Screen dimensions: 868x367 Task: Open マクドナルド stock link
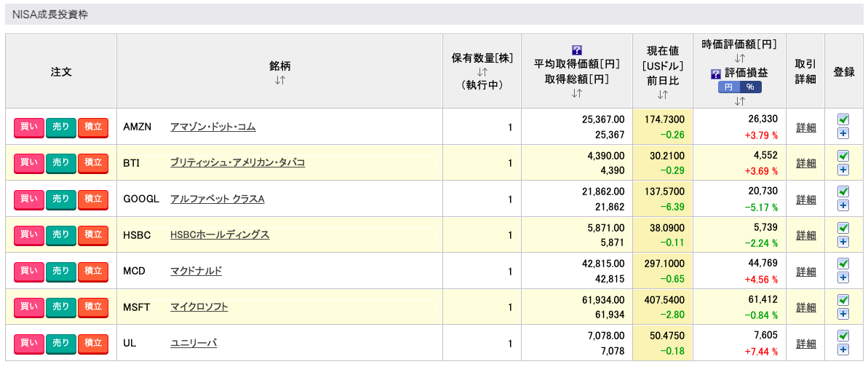(196, 271)
